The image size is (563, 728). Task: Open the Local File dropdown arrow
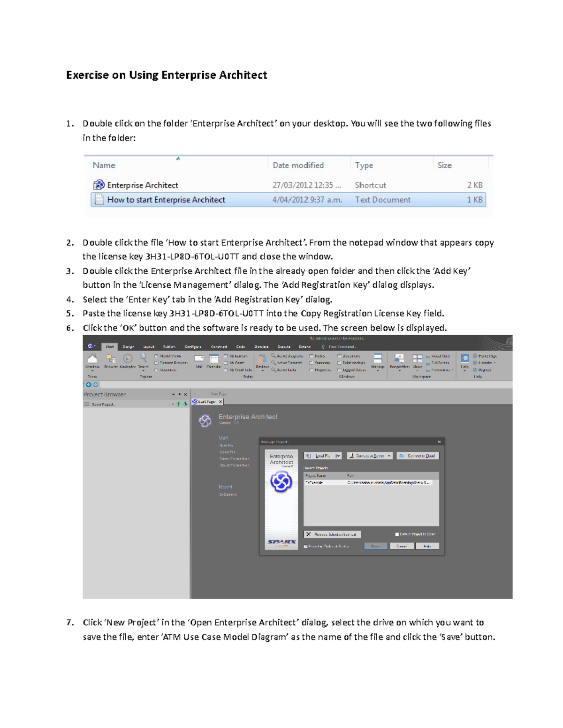coord(338,456)
